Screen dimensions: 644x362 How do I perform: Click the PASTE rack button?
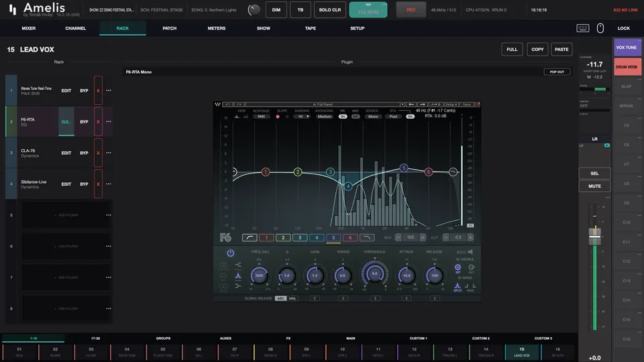click(x=561, y=49)
